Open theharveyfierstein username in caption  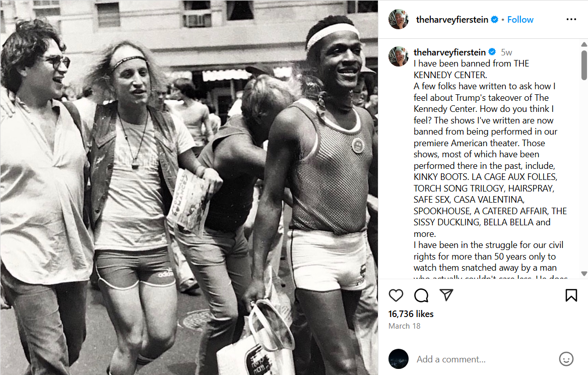tap(449, 52)
